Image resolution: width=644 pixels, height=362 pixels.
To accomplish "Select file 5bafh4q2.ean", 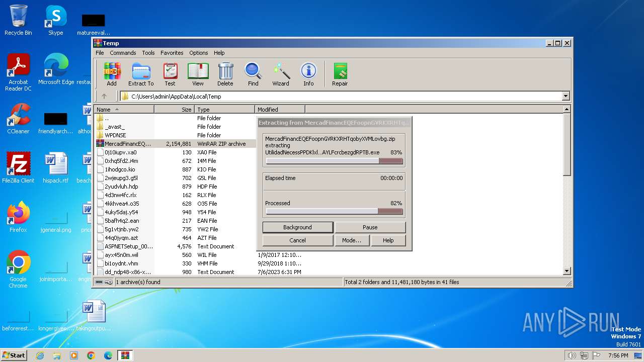I will (175, 221).
